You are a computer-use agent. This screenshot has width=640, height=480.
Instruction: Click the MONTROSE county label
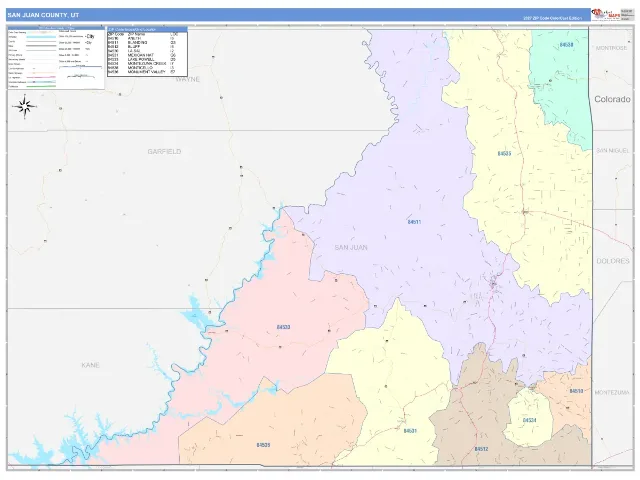click(611, 48)
